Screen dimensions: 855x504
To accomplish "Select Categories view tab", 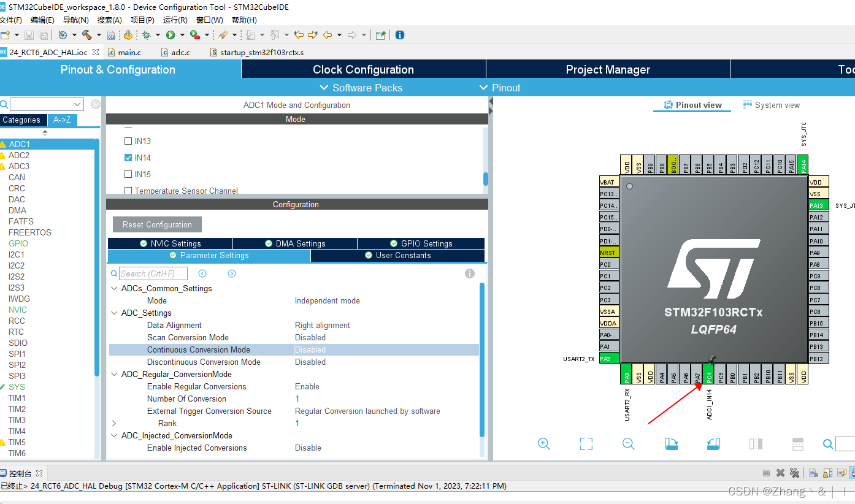I will pyautogui.click(x=23, y=120).
